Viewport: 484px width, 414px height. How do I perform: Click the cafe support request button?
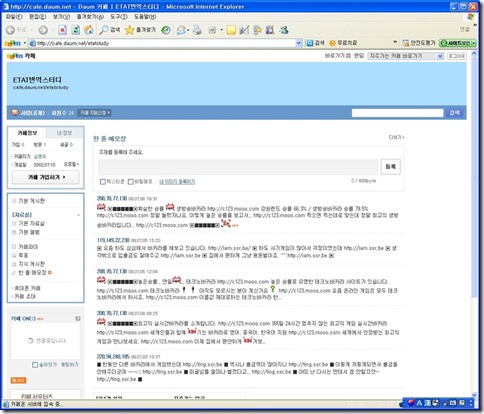coord(95,113)
